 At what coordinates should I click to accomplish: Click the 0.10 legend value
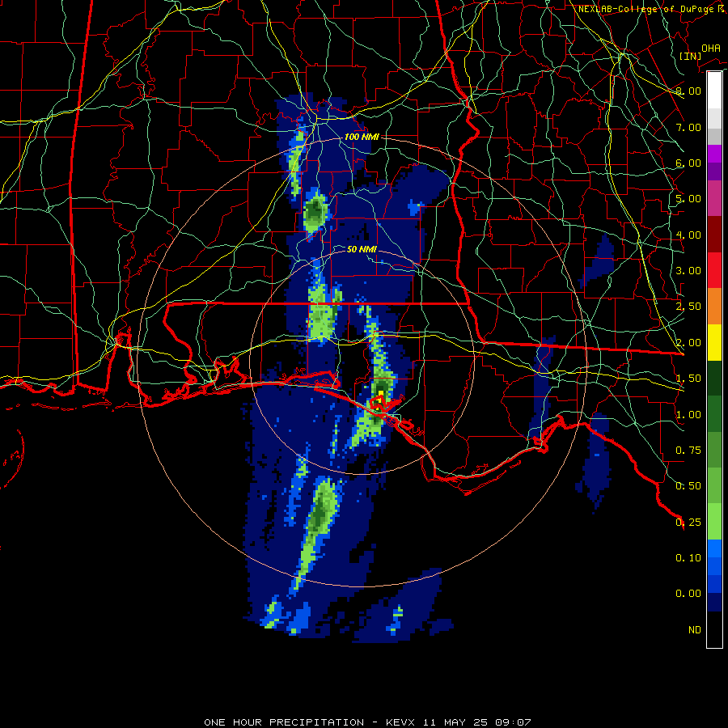(688, 558)
